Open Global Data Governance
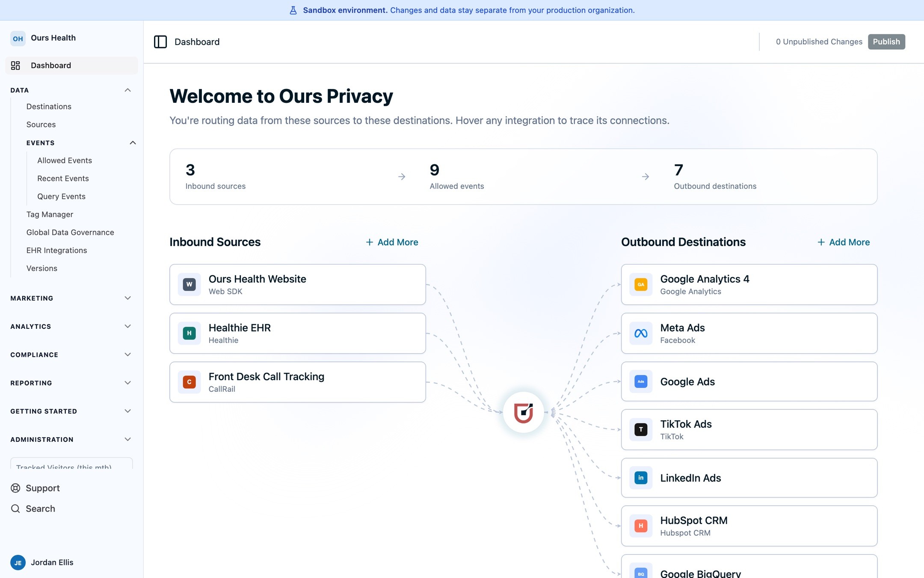Screen dimensions: 924x578 pyautogui.click(x=70, y=232)
